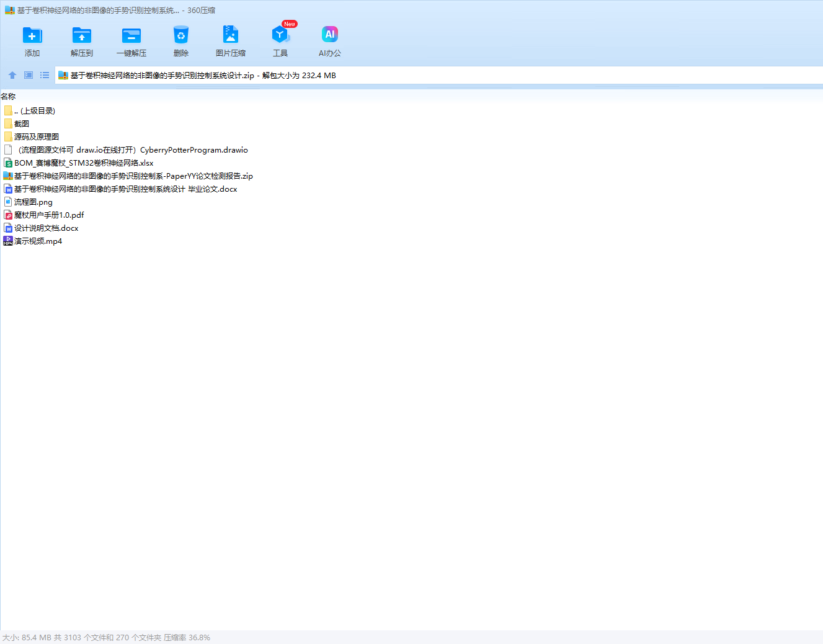
Task: Click the 演示视频 mp4 video icon
Action: click(x=8, y=241)
